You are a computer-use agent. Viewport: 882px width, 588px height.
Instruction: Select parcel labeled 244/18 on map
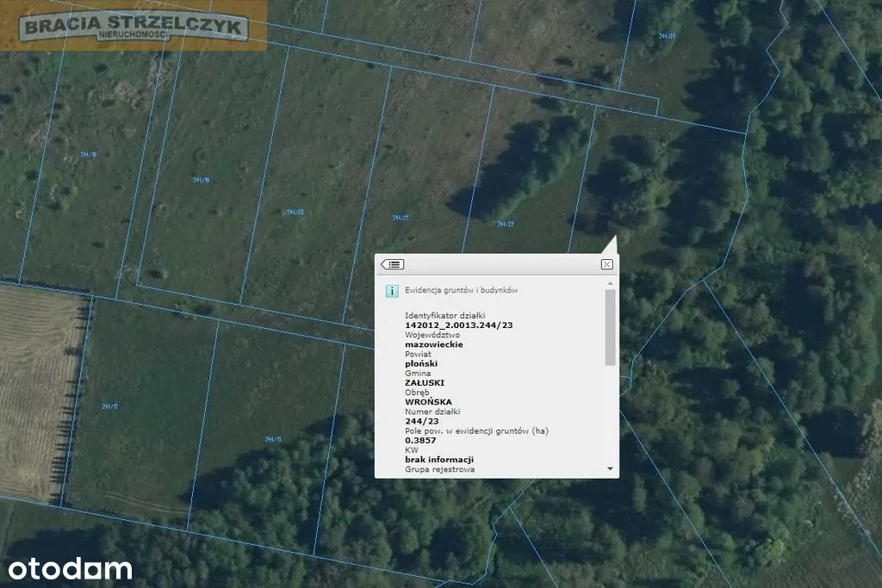pyautogui.click(x=88, y=155)
